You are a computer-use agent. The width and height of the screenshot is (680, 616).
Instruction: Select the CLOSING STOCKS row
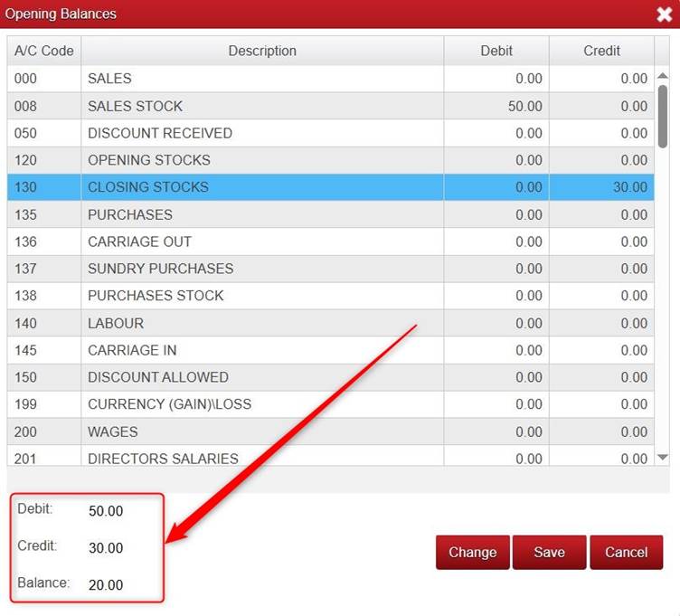(x=330, y=187)
